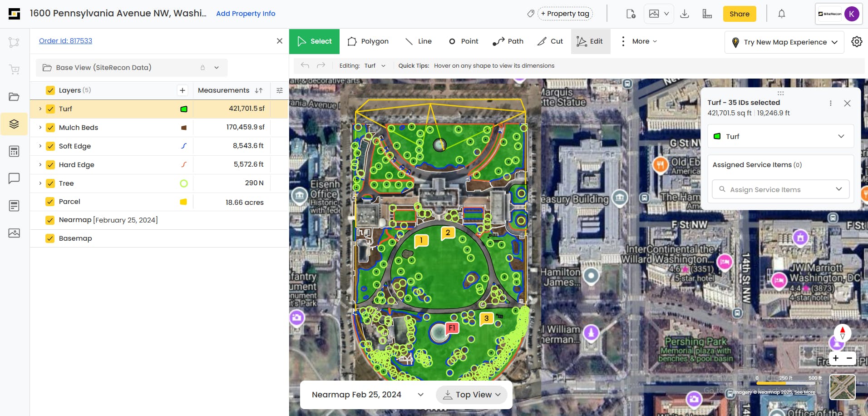Viewport: 868px width, 416px height.
Task: Click the Turf green color swatch
Action: [184, 109]
